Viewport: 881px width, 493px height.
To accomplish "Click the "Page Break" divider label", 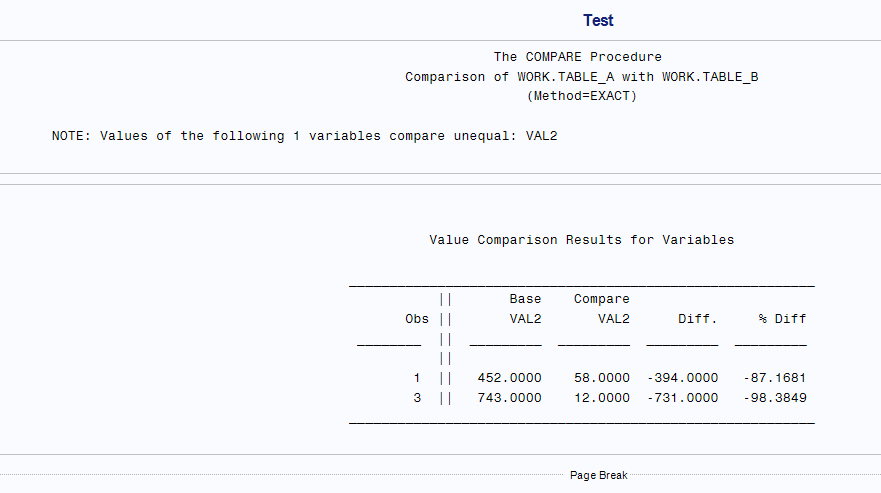I will click(598, 476).
